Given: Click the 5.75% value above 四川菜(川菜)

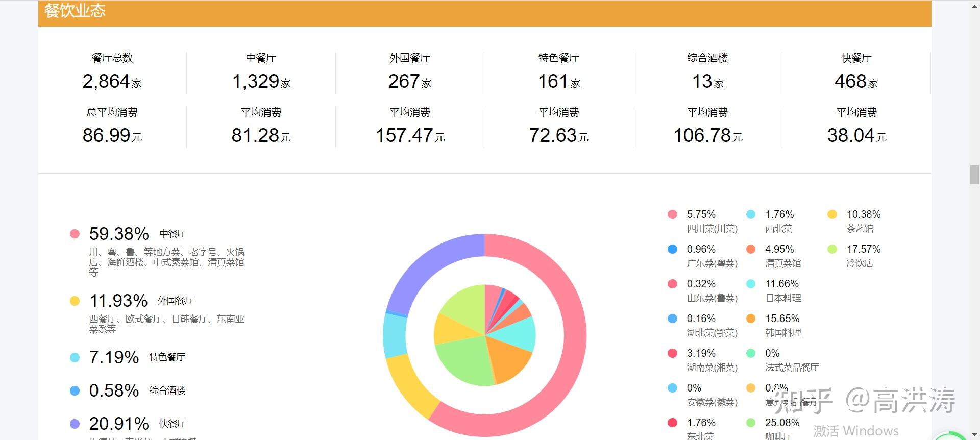Looking at the screenshot, I should click(701, 214).
